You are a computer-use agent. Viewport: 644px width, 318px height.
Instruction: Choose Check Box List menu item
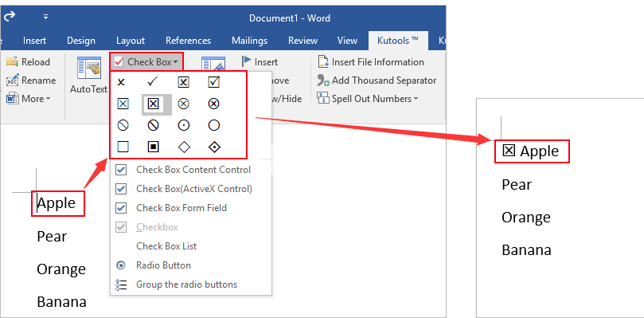pos(190,246)
